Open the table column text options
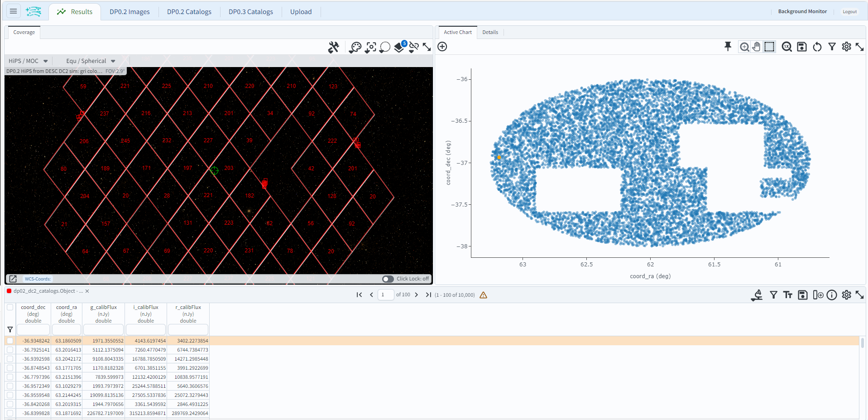This screenshot has height=420, width=868. click(x=788, y=294)
